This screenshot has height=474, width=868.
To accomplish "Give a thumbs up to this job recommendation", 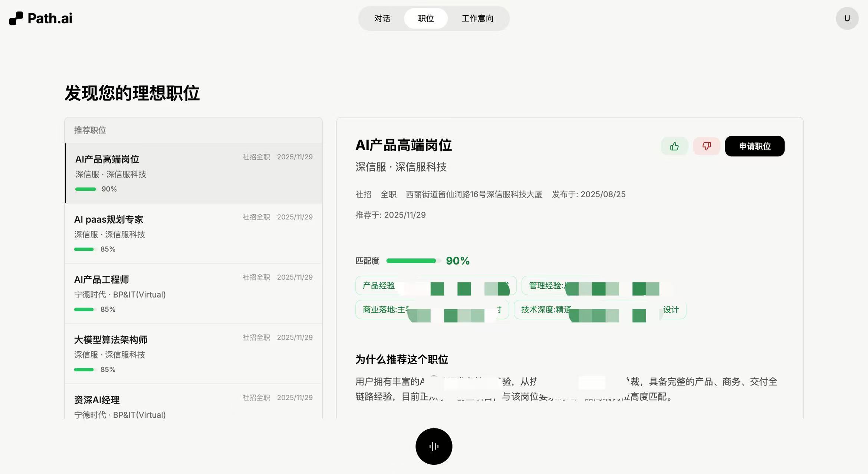I will (674, 146).
